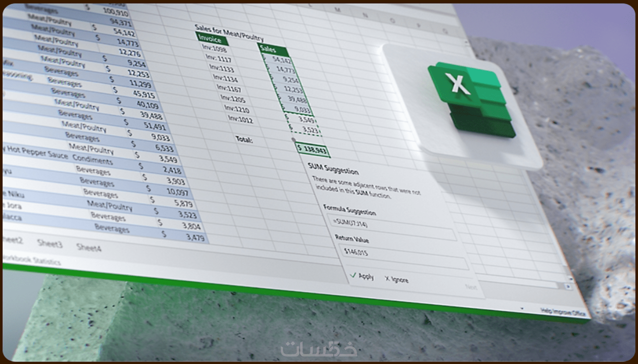The height and width of the screenshot is (364, 638).
Task: Select the cell with value 40,109
Action: tap(147, 105)
